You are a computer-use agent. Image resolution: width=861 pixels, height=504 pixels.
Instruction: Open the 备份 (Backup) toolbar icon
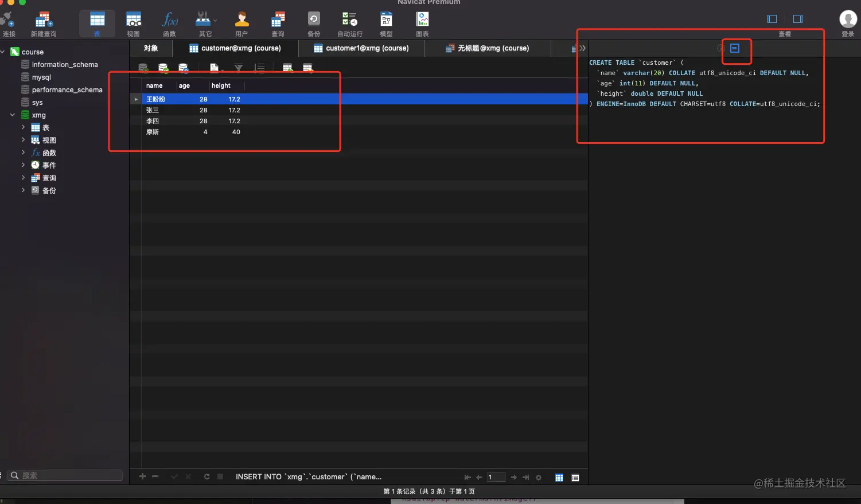pyautogui.click(x=314, y=19)
